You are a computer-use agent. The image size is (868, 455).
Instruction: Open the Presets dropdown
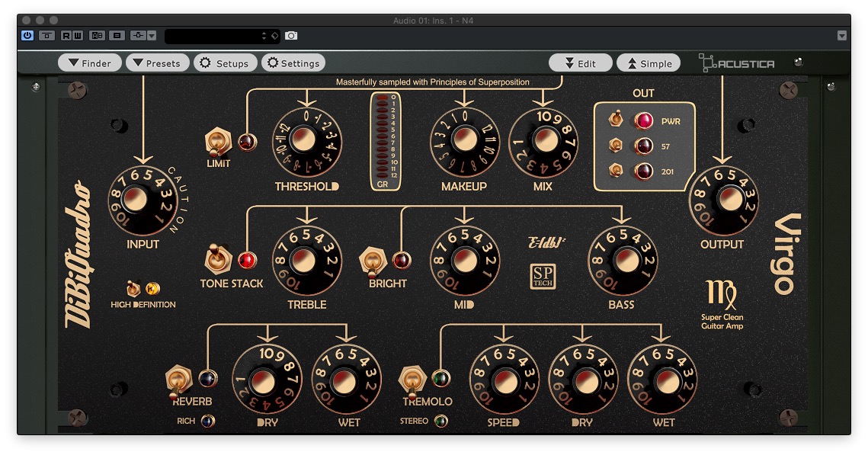tap(157, 63)
